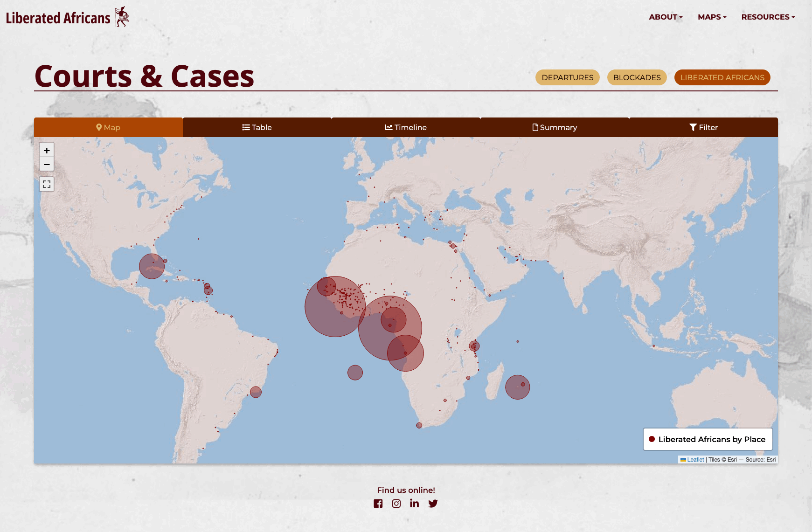Click the Liberated Africans by Place legend swatch
812x532 pixels.
(652, 439)
